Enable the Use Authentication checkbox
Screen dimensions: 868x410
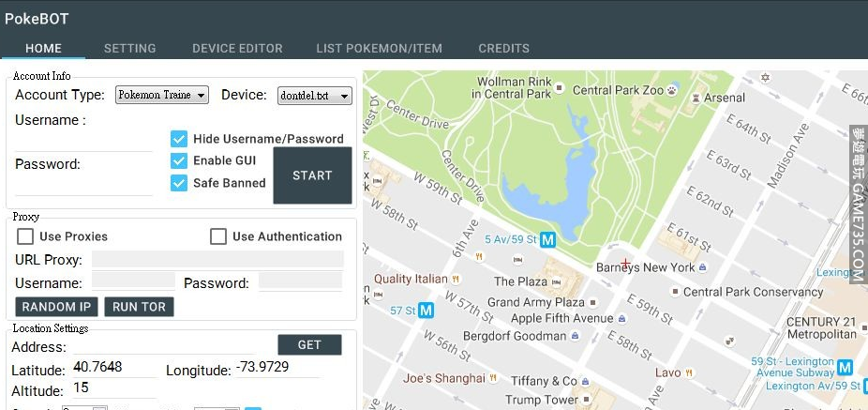tap(218, 236)
